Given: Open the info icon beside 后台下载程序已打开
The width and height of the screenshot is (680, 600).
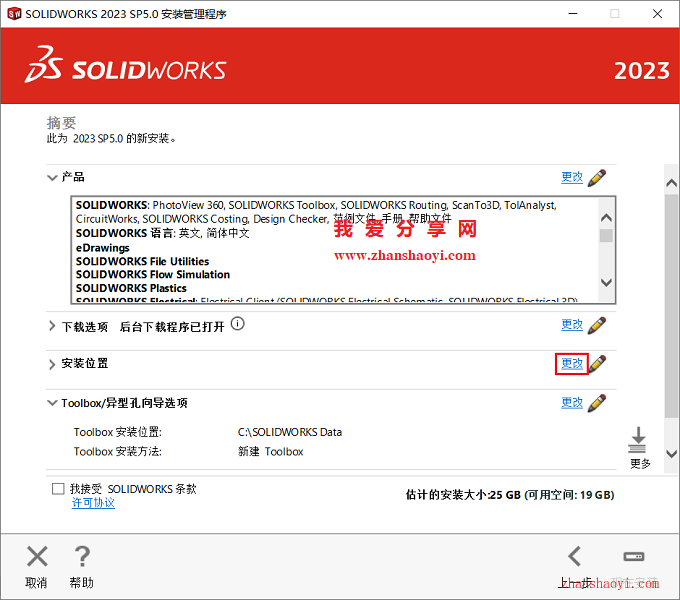Looking at the screenshot, I should (238, 324).
